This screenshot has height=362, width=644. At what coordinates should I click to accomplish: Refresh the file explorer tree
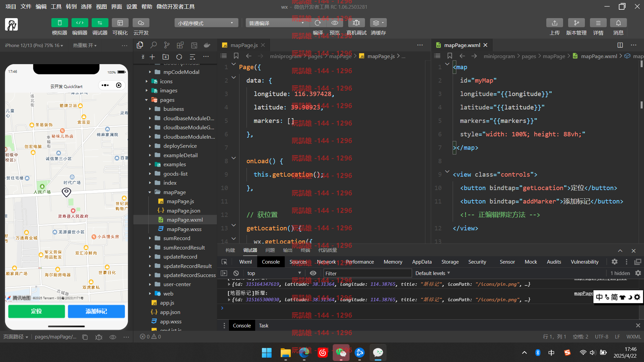(179, 57)
